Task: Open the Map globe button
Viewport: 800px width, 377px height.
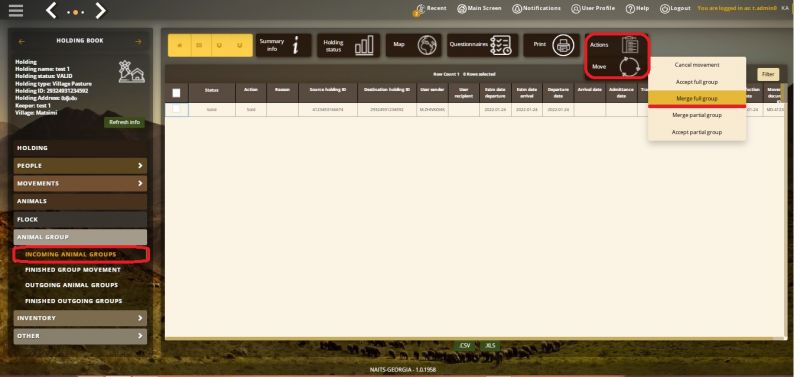Action: 414,45
